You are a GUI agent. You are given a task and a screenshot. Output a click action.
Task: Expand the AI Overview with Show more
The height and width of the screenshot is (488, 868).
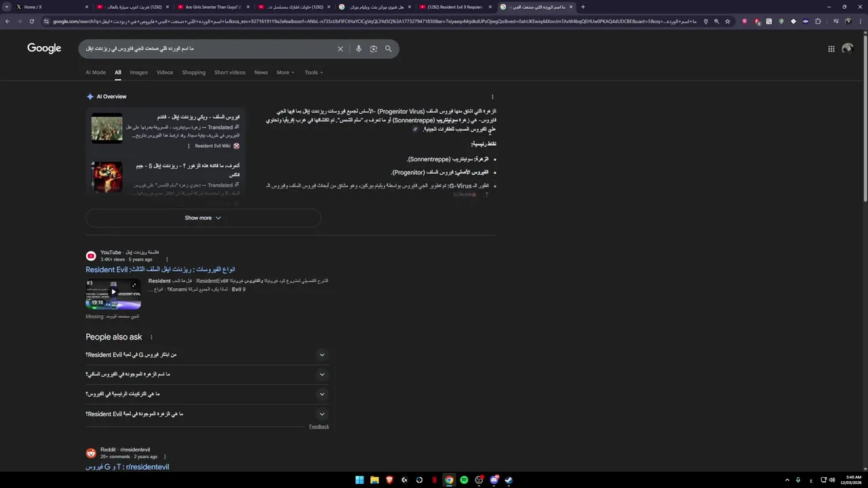click(x=203, y=218)
